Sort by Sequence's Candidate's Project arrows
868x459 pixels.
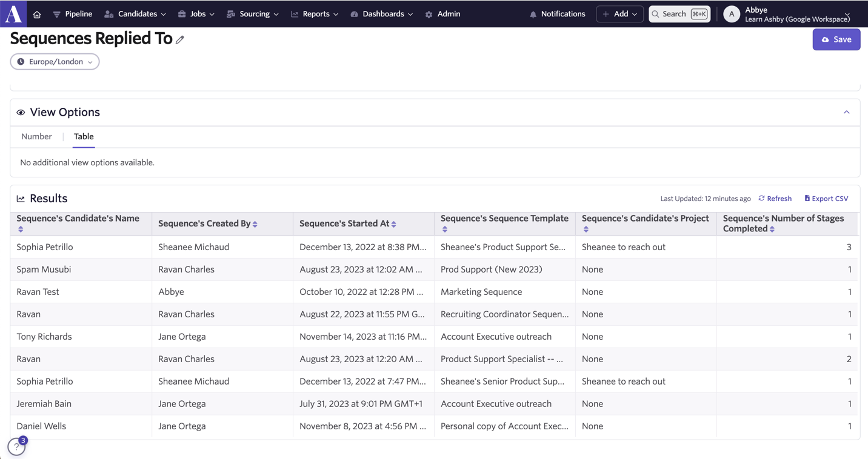(x=586, y=230)
